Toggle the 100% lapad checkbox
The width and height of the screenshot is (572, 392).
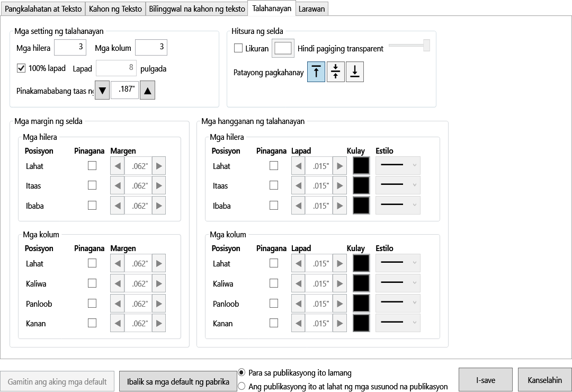(x=21, y=68)
